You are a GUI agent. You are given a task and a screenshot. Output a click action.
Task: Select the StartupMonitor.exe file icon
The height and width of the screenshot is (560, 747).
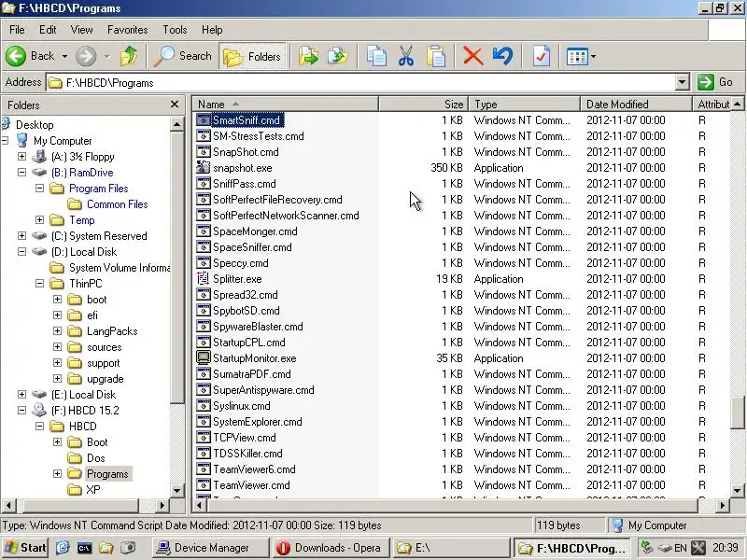[x=204, y=357]
